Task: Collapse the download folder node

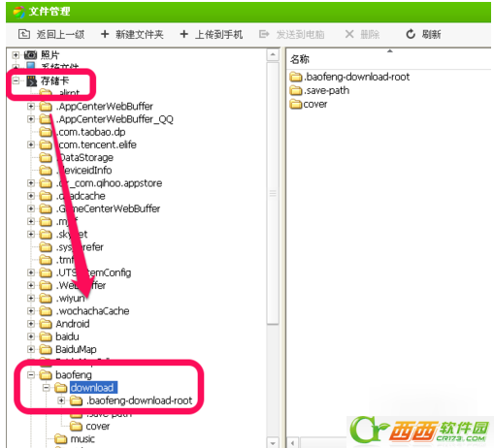Action: [x=47, y=388]
